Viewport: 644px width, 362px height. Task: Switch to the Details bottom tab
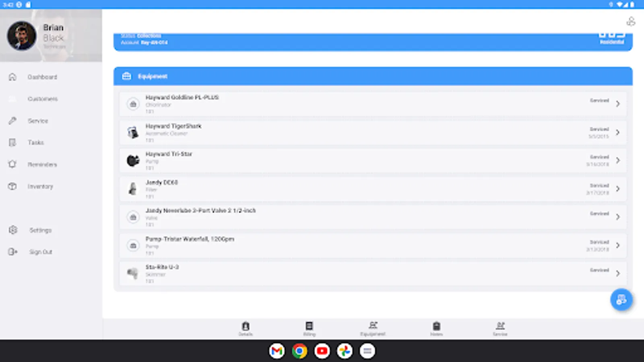coord(246,328)
